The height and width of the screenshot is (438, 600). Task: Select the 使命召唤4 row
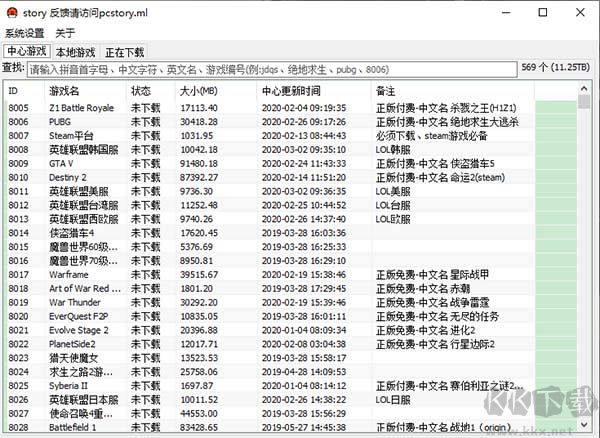click(269, 414)
